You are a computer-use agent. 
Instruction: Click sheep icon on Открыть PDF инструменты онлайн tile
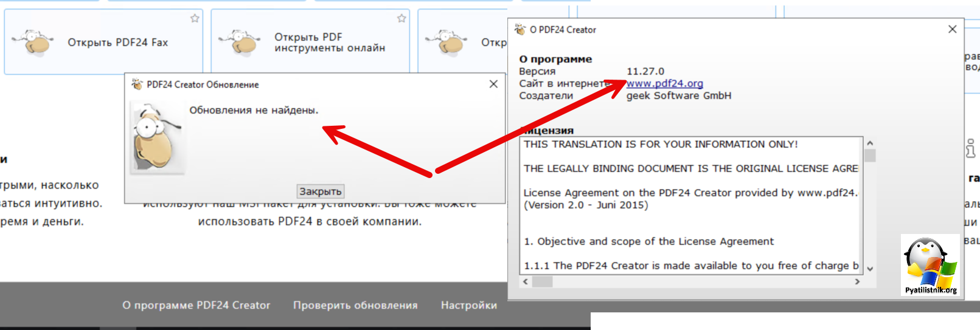[240, 42]
